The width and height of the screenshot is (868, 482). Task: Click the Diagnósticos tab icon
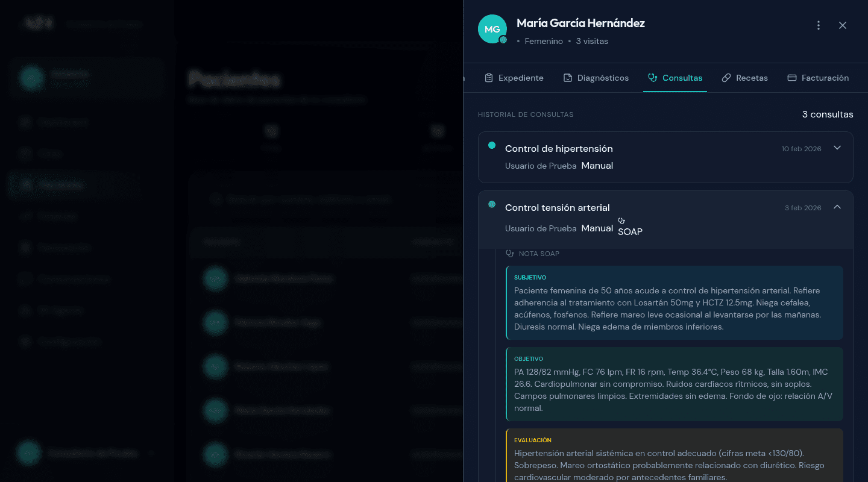point(568,78)
